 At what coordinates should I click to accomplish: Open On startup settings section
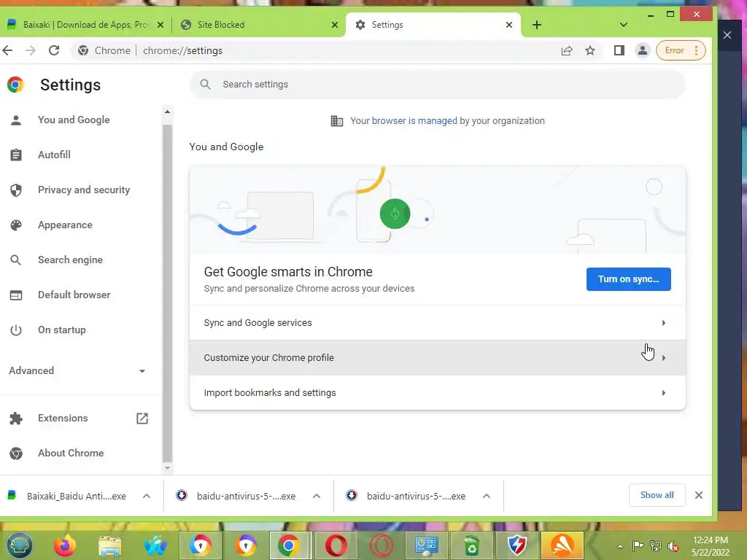[61, 330]
